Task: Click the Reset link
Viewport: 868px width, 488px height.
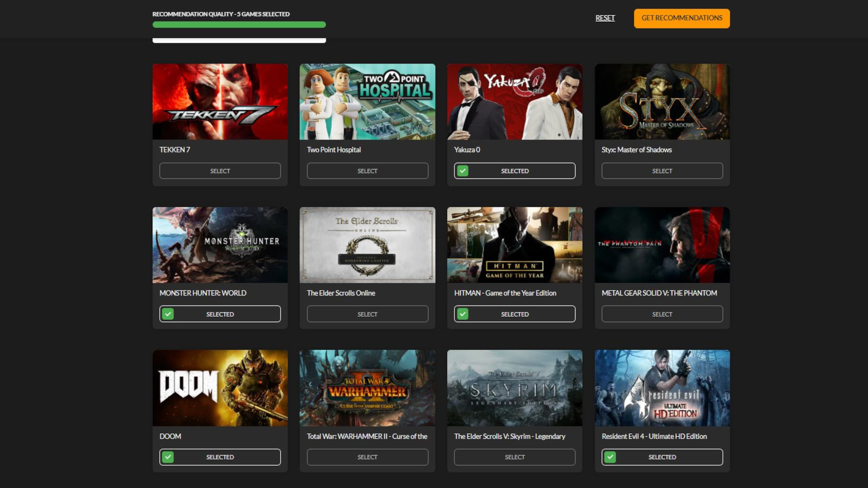Action: (x=605, y=18)
